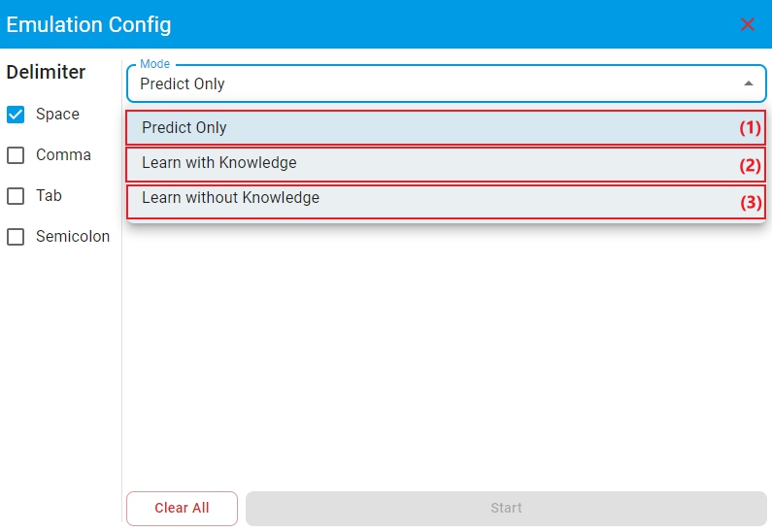Pick Learn without Knowledge mode option
772x532 pixels.
[x=230, y=198]
